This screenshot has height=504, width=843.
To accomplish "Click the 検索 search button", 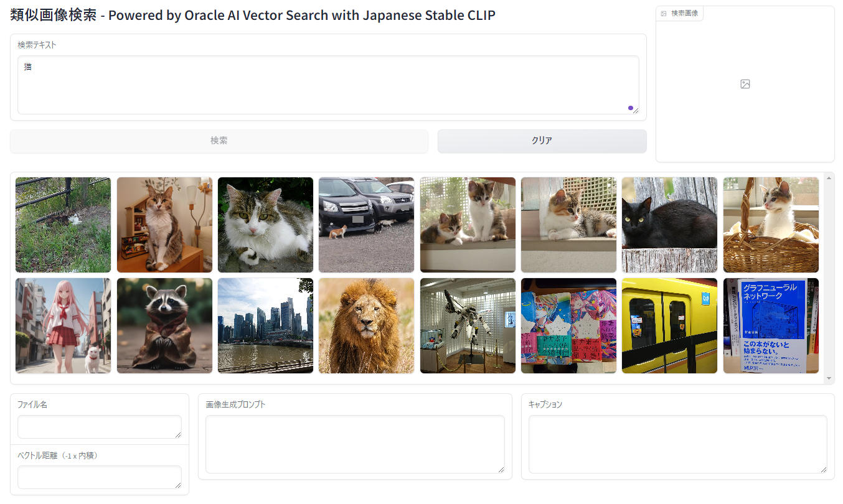I will click(x=219, y=141).
